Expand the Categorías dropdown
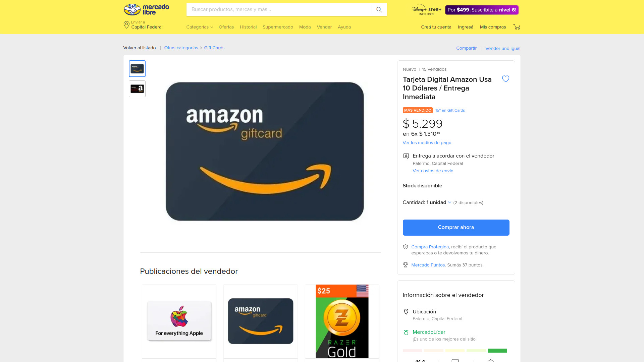The width and height of the screenshot is (644, 362). pyautogui.click(x=200, y=27)
